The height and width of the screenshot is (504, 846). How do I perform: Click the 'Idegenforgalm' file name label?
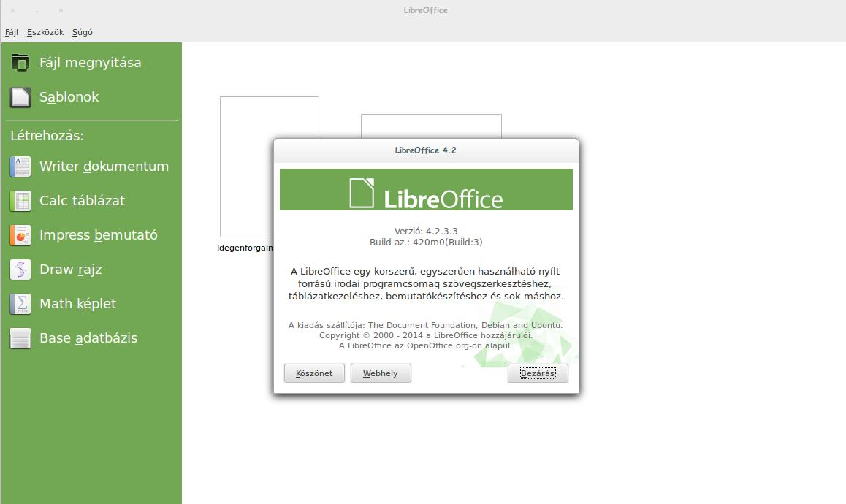point(245,248)
